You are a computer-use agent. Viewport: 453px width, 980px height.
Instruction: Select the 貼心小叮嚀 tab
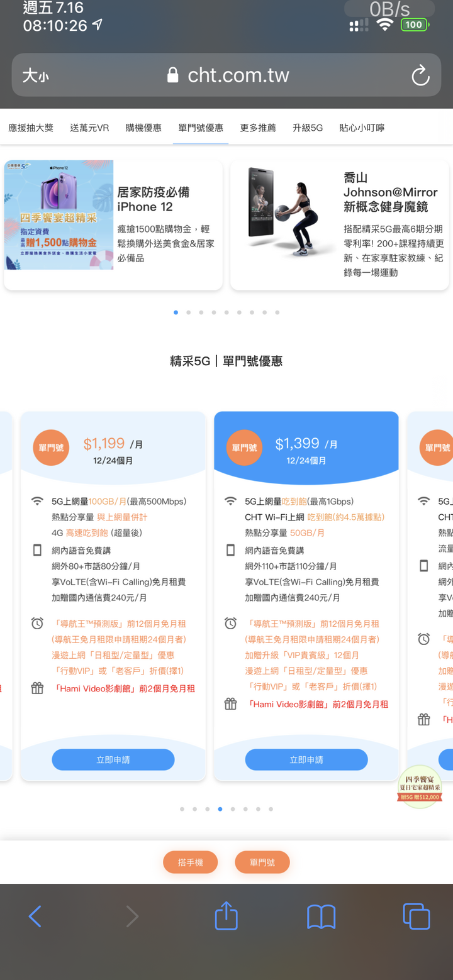(x=362, y=128)
